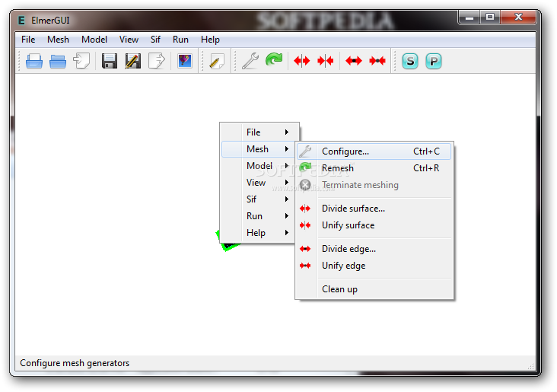Open the Mesh menu in menu bar
The width and height of the screenshot is (557, 392).
pyautogui.click(x=58, y=40)
